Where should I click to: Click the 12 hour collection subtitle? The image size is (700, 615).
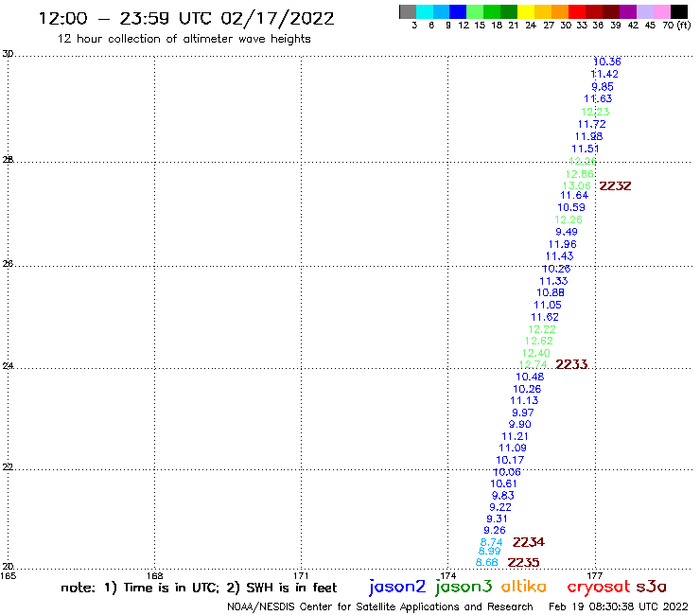[184, 40]
